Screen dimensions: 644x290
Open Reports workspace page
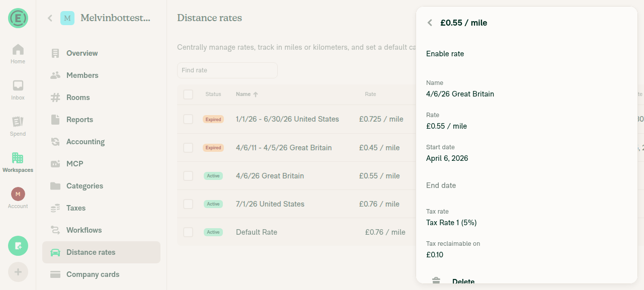pyautogui.click(x=101, y=120)
